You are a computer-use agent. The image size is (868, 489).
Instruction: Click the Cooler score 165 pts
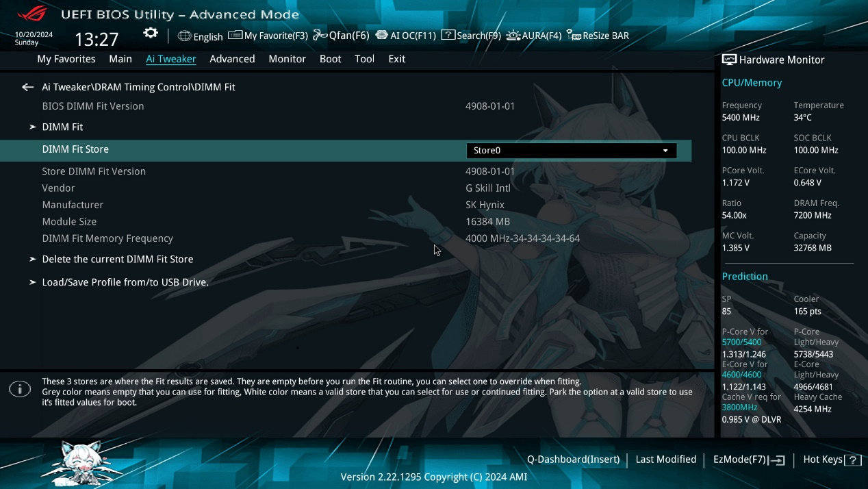pos(807,312)
